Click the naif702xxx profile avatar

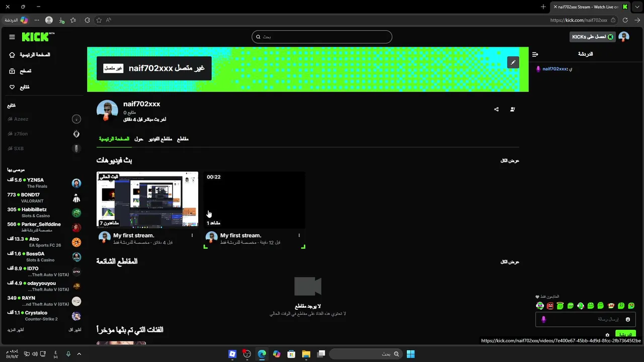(107, 111)
